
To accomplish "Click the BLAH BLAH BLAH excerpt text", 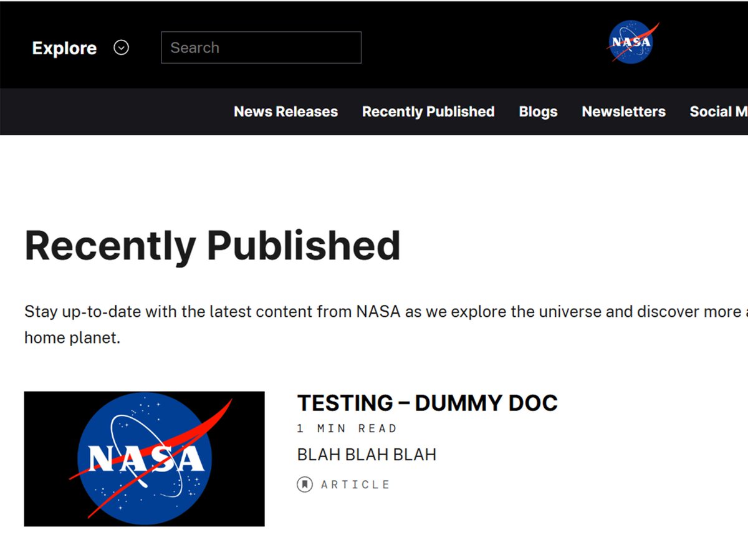I will tap(367, 455).
